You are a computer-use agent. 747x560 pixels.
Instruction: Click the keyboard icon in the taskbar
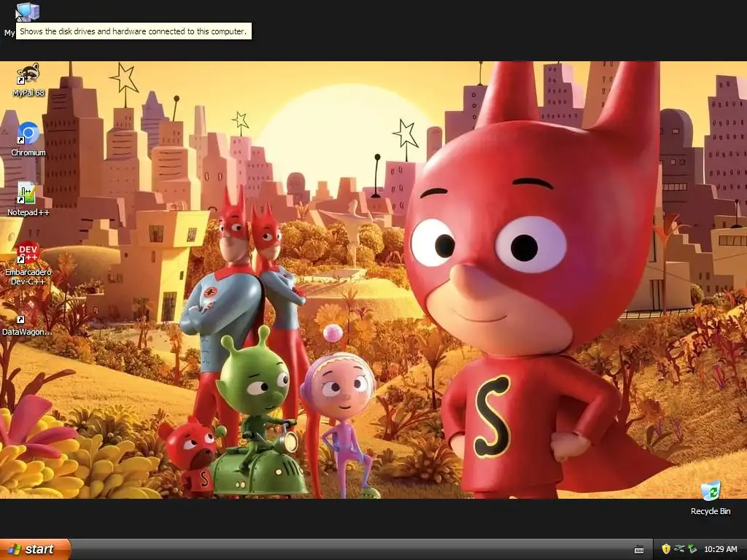click(639, 550)
